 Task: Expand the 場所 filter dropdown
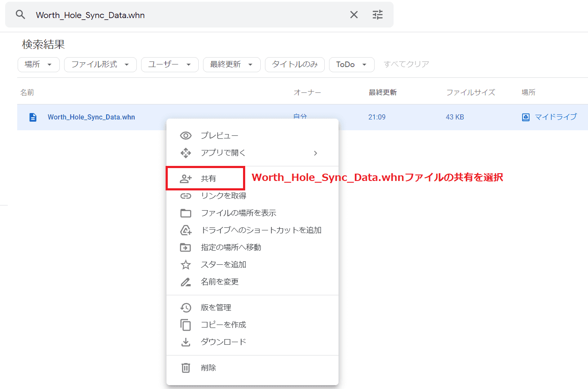click(x=38, y=64)
